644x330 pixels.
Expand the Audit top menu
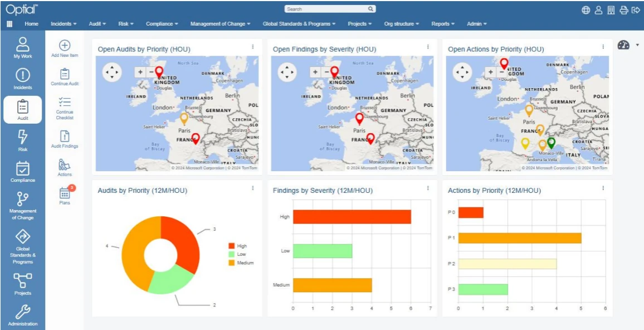click(97, 24)
